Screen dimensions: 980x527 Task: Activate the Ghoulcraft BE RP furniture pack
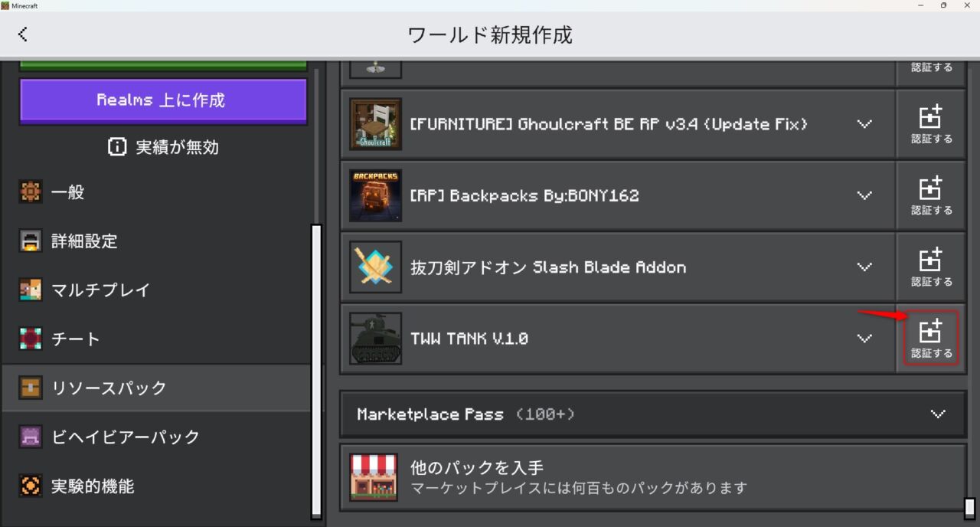[931, 124]
